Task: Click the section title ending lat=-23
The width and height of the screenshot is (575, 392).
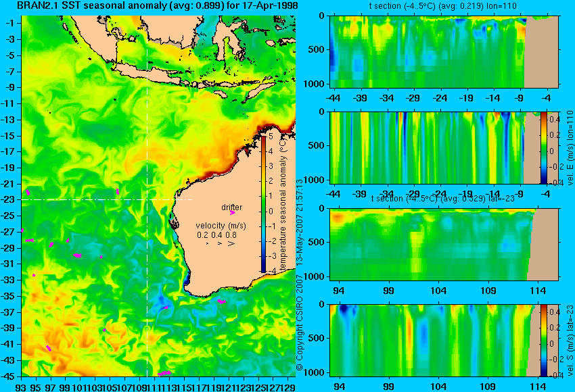Action: tap(442, 199)
